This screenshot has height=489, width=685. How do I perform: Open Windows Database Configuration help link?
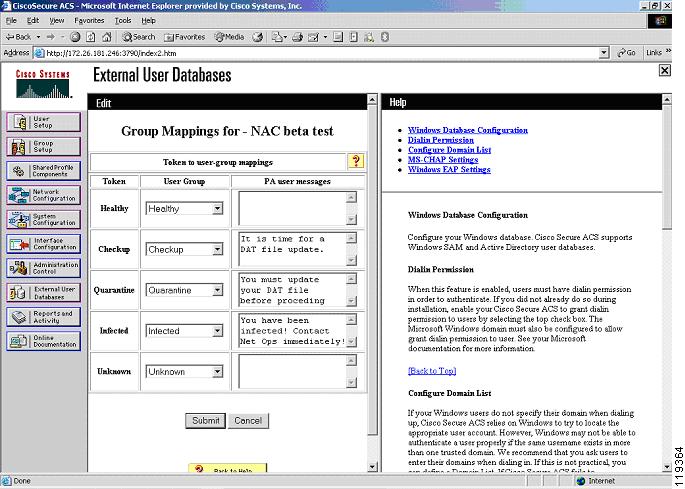tap(467, 130)
